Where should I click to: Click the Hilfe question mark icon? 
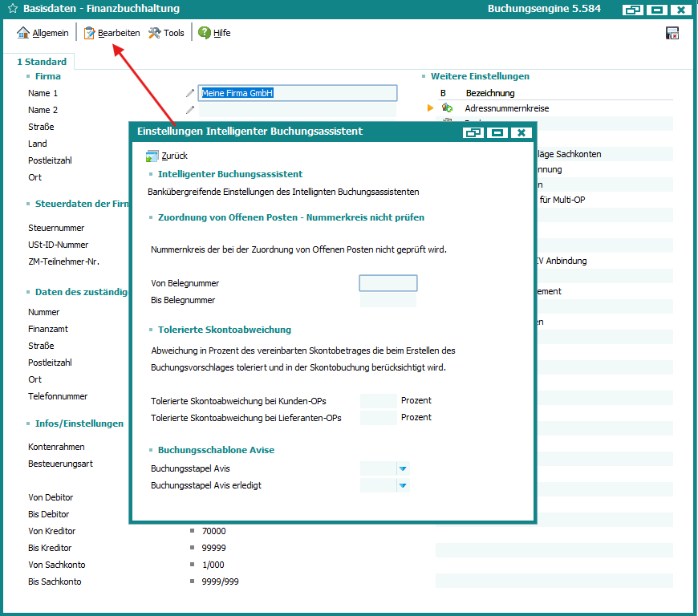pyautogui.click(x=205, y=33)
